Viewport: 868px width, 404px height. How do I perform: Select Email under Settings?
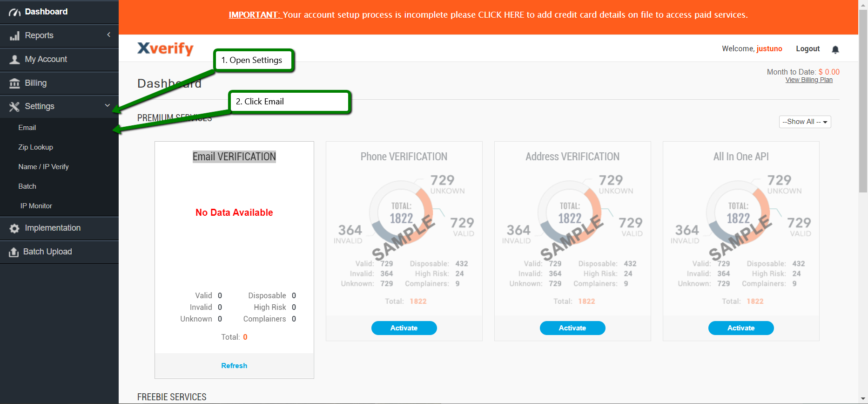[x=27, y=128]
